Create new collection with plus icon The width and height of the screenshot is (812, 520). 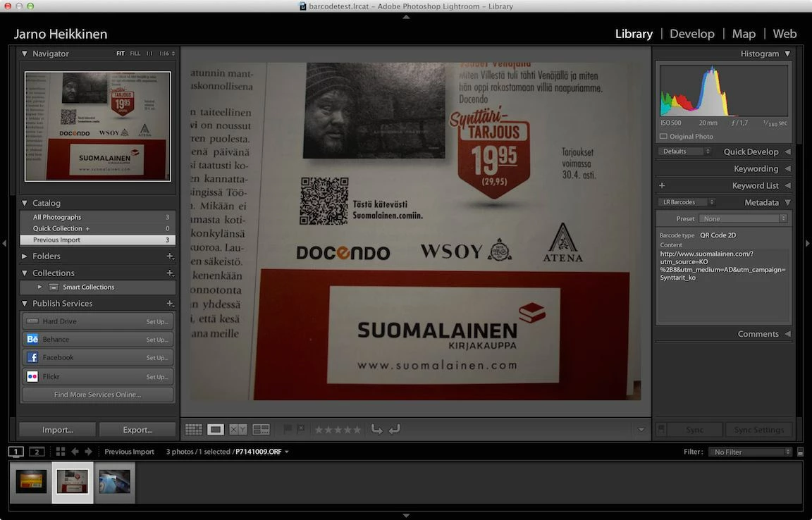coord(170,273)
